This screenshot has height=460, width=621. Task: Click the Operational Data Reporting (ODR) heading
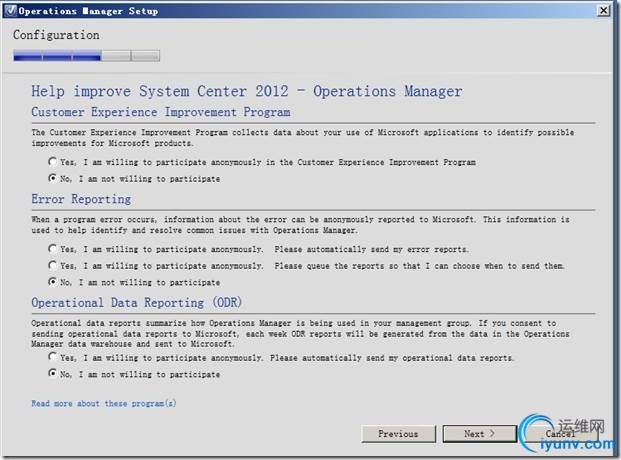[x=137, y=303]
